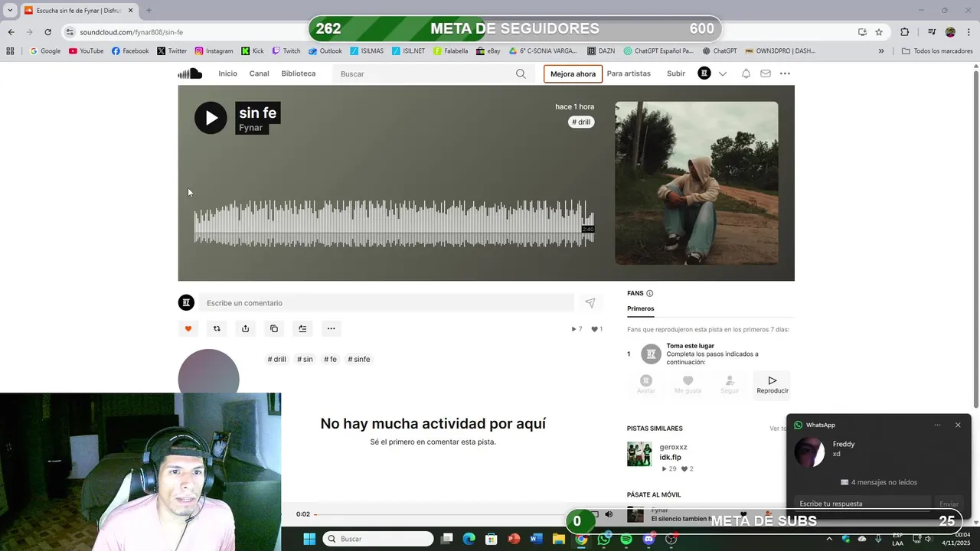Click the Mejora ahora button
The width and height of the screenshot is (980, 551).
click(573, 73)
